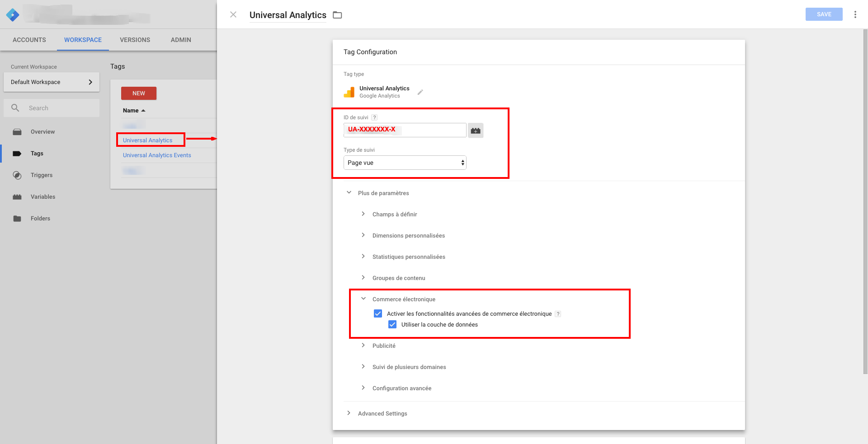Click the Variables brick icon in sidebar
868x444 pixels.
[17, 197]
